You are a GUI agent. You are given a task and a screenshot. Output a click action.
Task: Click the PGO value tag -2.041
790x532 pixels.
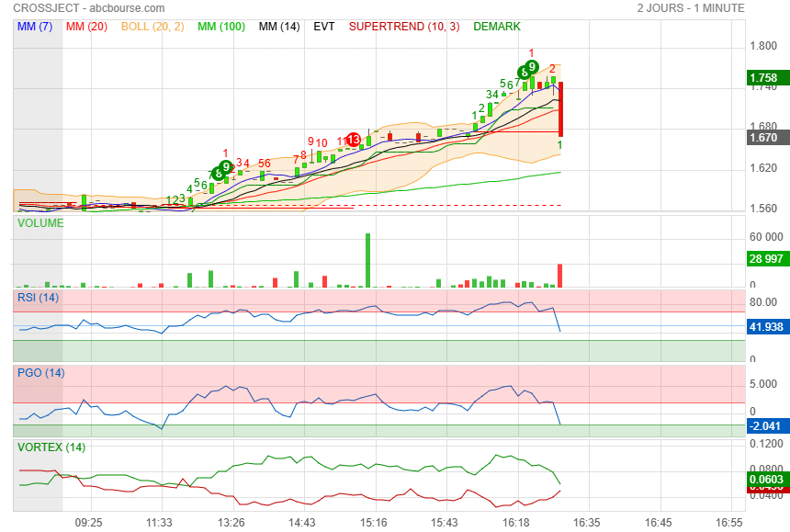(x=765, y=425)
